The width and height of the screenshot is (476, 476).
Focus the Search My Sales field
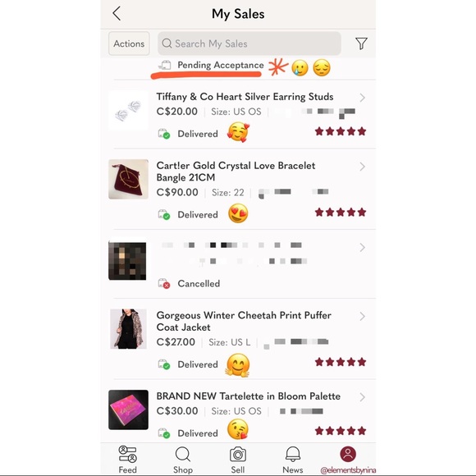coord(249,43)
